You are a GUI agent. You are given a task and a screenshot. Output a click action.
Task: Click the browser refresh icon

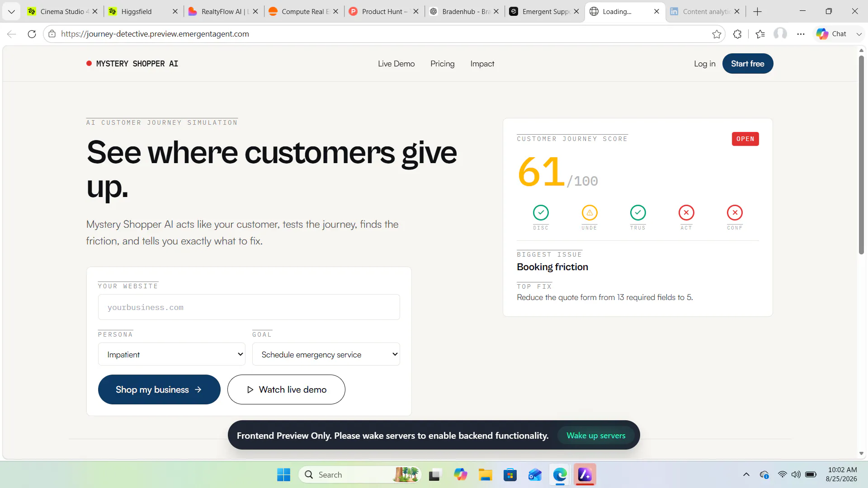pos(32,34)
